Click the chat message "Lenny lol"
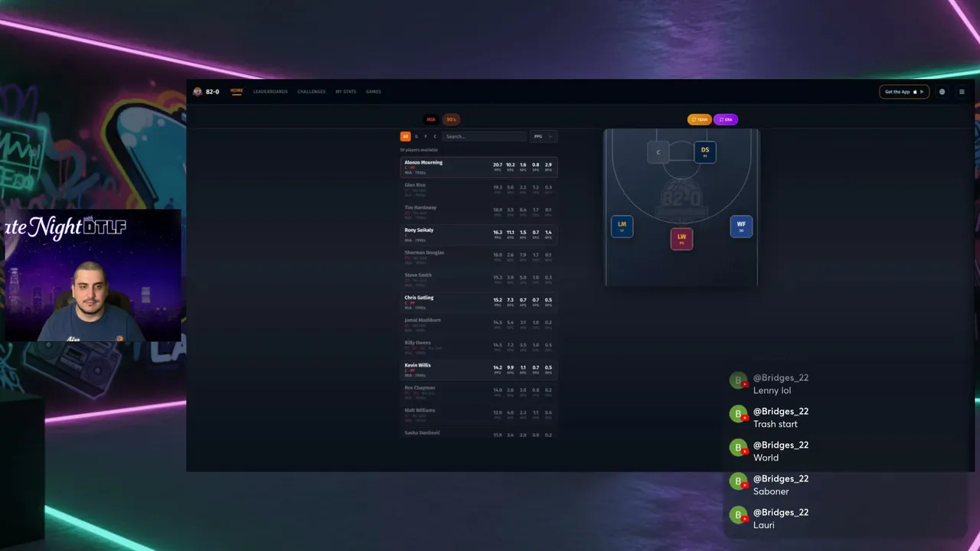This screenshot has width=980, height=551. [772, 390]
